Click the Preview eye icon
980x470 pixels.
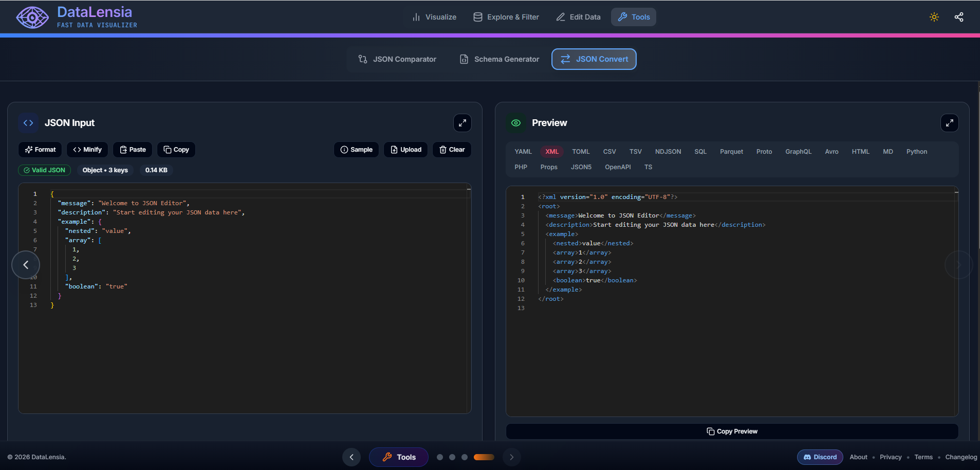pyautogui.click(x=516, y=123)
